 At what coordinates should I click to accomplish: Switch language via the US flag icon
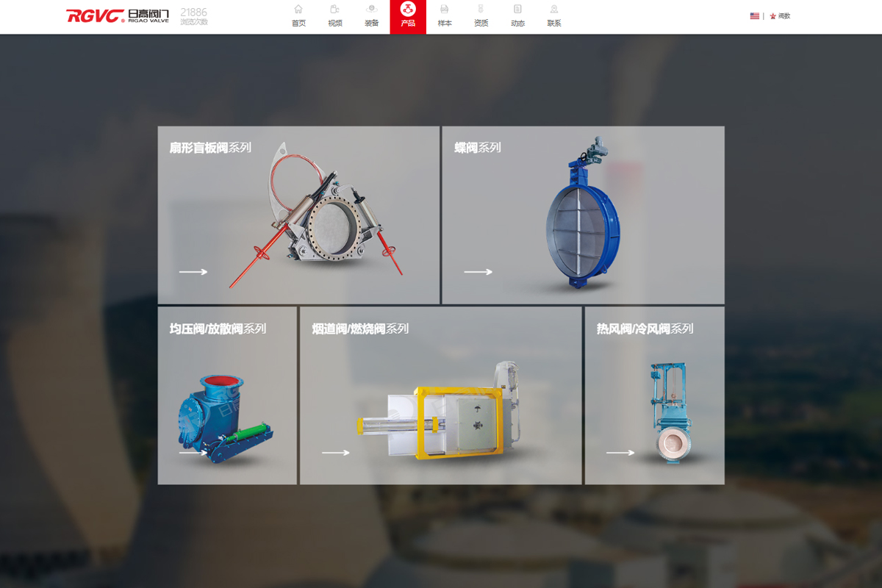754,15
